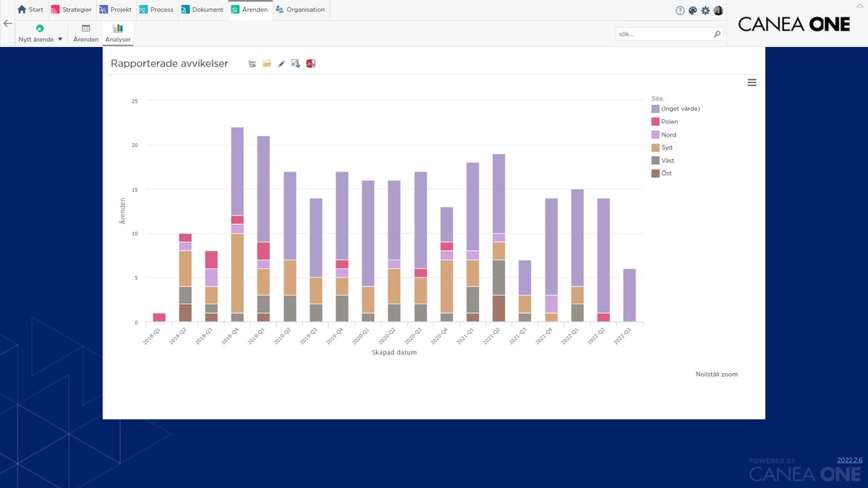868x488 pixels.
Task: Click the folder icon in the analysis toolbar
Action: [x=266, y=63]
